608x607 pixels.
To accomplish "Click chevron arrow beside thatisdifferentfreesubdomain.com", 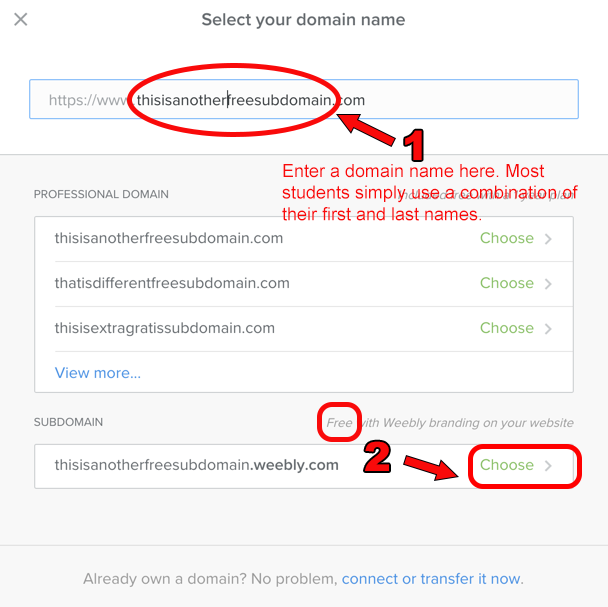I will 548,284.
